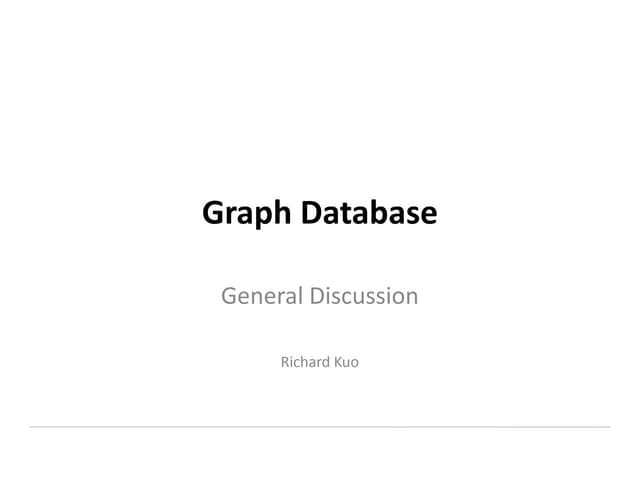Click the left end of the divider line
Viewport: 640px width, 495px height.
click(x=32, y=427)
